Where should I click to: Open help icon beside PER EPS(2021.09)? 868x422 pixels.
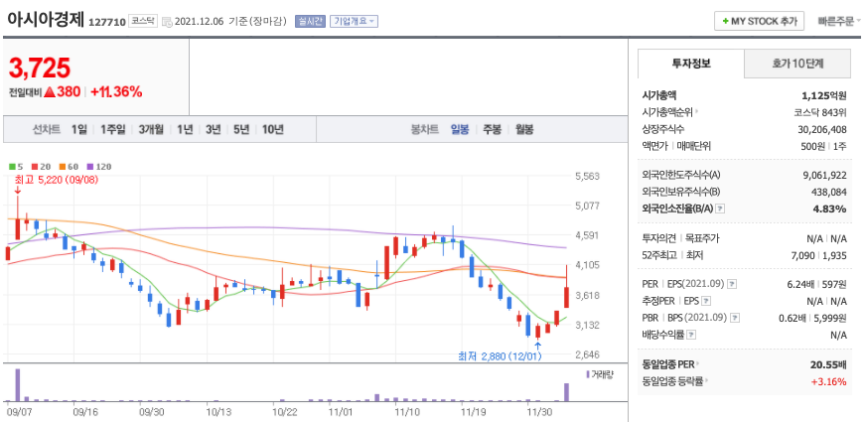[732, 284]
